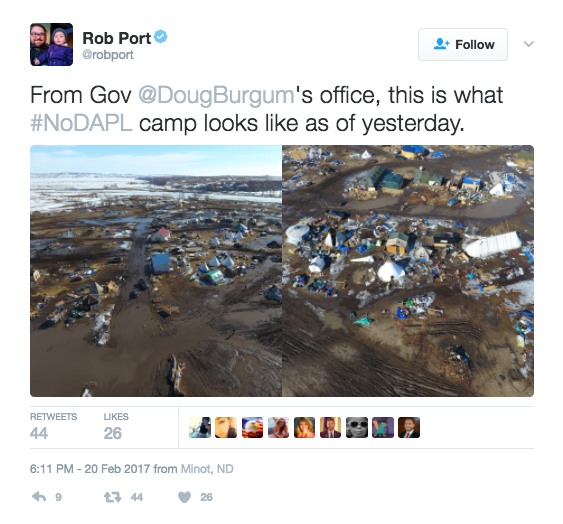Viewport: 563px width, 524px height.
Task: Click the first liker avatar in the row
Action: point(200,427)
